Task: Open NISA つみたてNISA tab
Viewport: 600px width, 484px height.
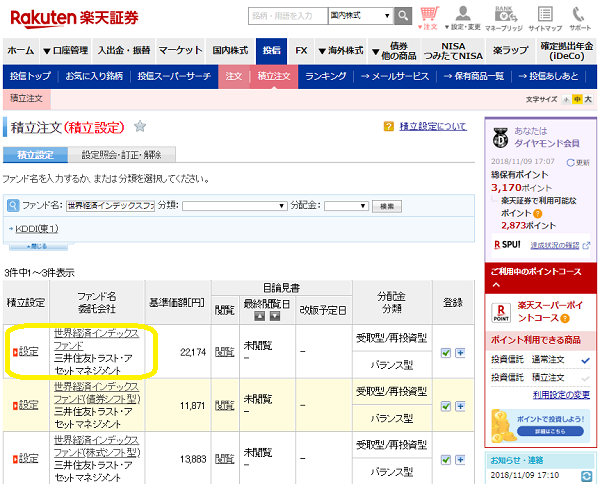Action: coord(453,51)
